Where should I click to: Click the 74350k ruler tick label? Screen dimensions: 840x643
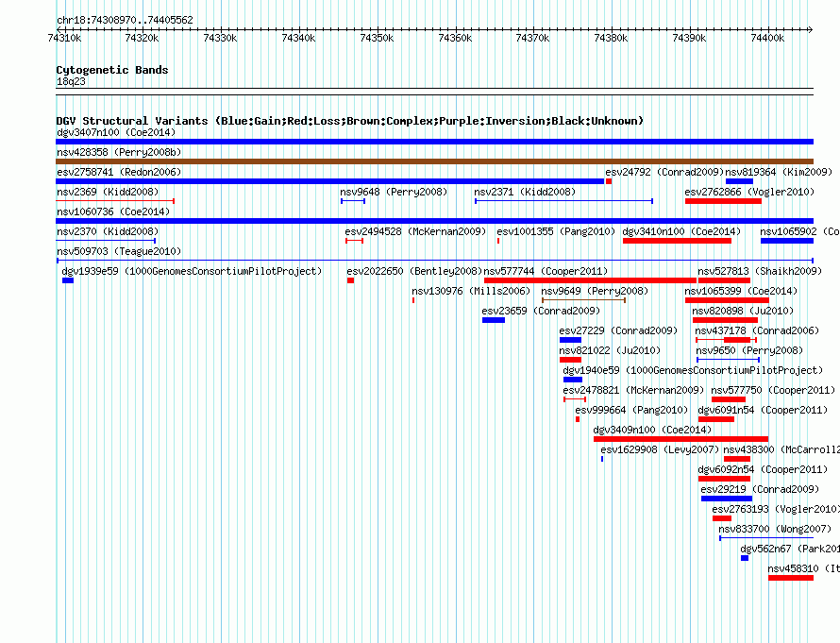pos(377,38)
